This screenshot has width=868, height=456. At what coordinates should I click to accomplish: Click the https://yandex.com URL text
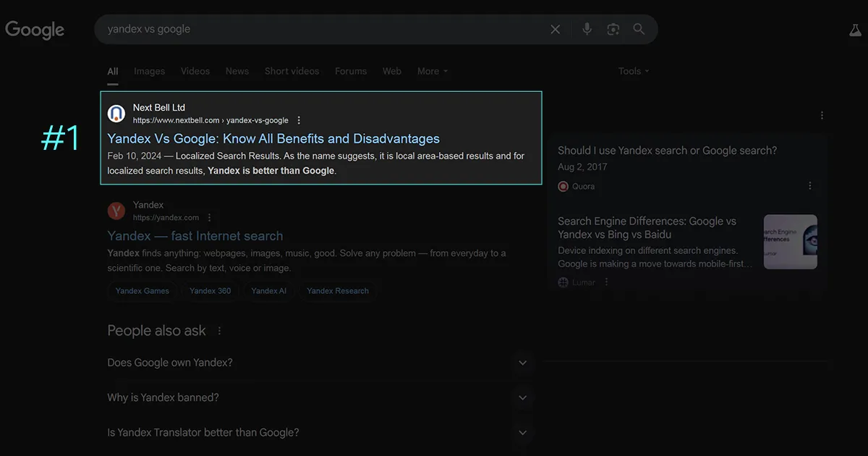(166, 217)
